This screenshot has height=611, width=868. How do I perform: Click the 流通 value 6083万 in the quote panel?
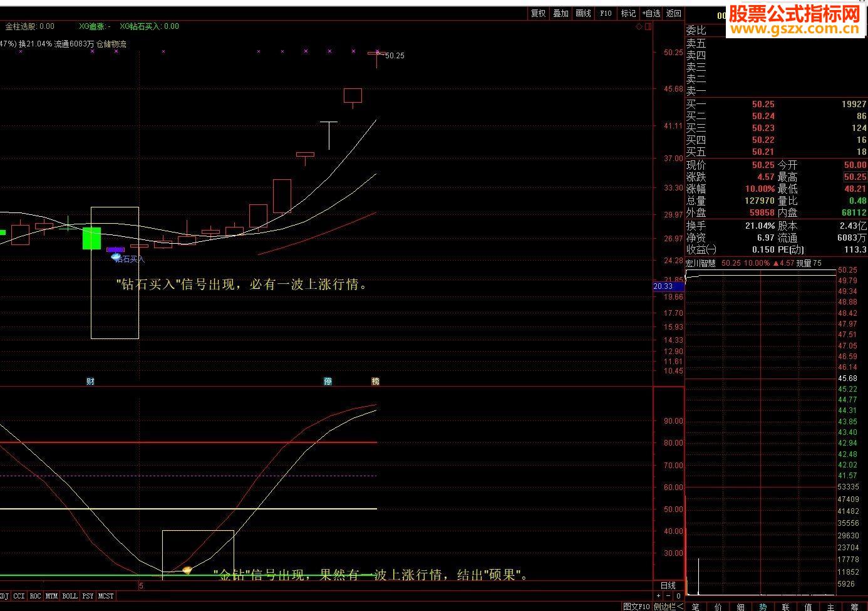coord(852,238)
